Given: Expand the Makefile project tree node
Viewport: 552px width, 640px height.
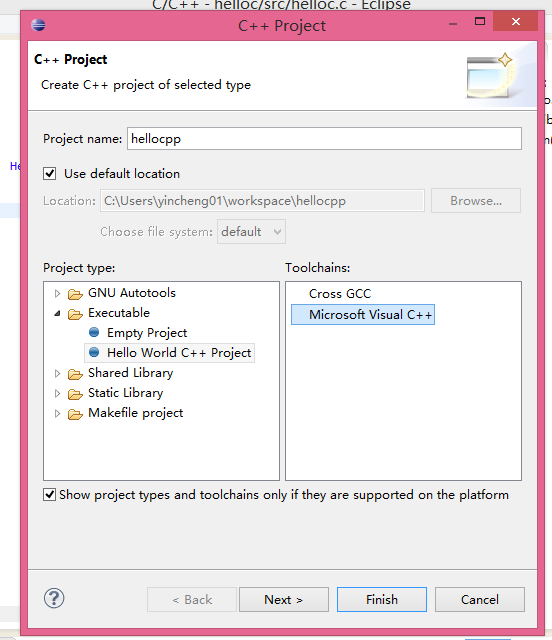Looking at the screenshot, I should (57, 413).
